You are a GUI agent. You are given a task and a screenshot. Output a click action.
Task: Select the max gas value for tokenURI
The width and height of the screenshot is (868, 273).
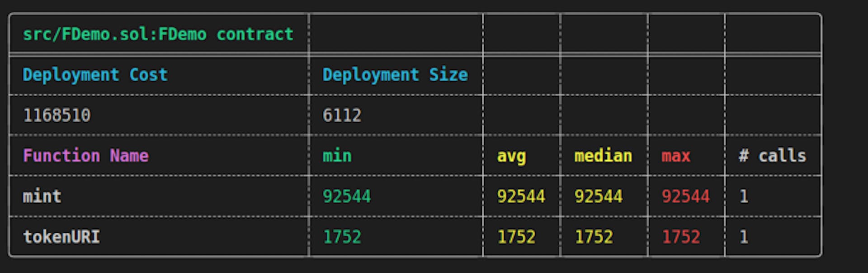681,237
